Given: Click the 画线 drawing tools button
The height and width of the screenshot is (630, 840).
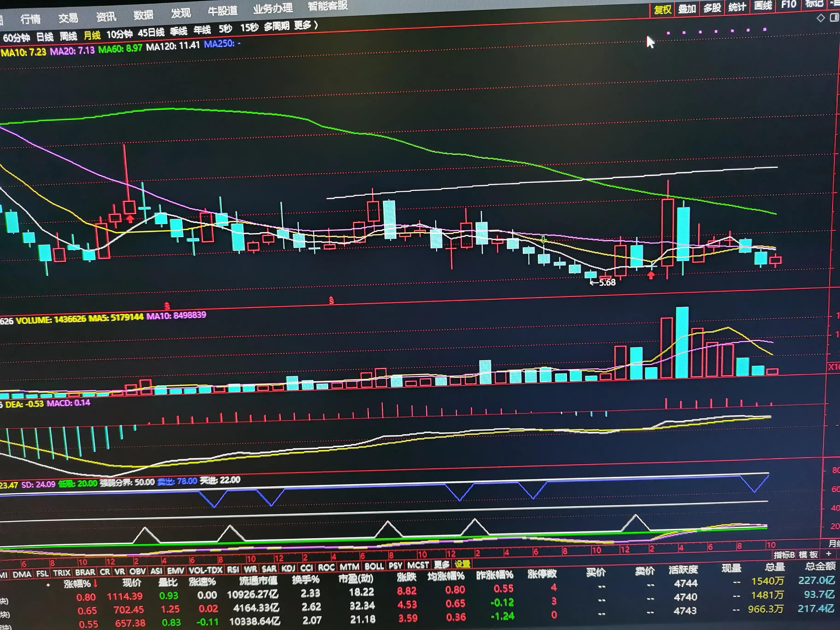Looking at the screenshot, I should [763, 6].
